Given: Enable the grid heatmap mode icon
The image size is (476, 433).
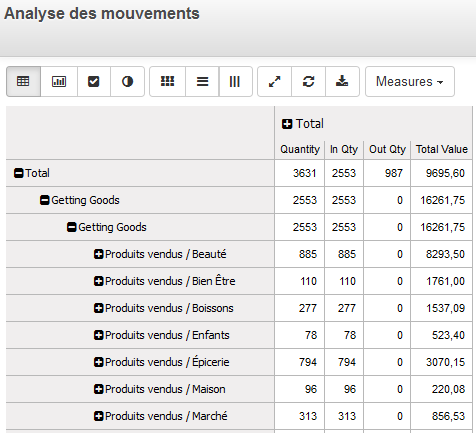Looking at the screenshot, I should click(x=167, y=81).
